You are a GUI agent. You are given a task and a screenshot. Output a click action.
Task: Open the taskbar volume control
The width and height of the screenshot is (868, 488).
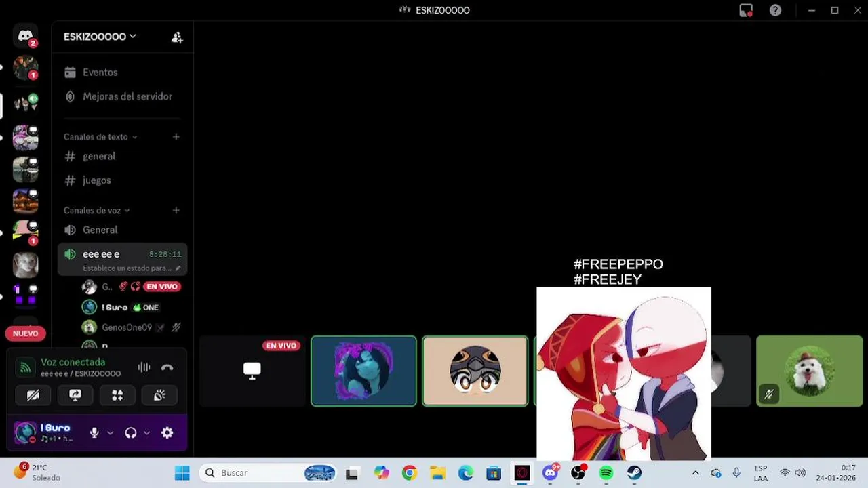coord(800,473)
